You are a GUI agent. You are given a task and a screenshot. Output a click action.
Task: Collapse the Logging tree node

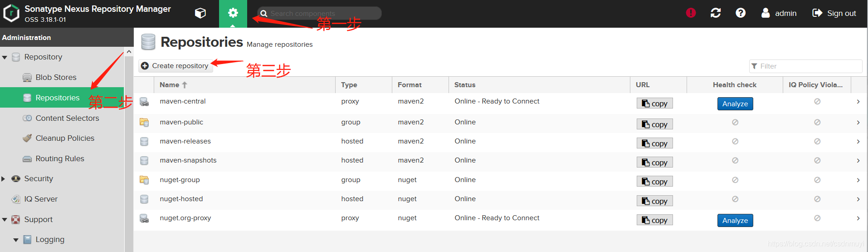(16, 240)
